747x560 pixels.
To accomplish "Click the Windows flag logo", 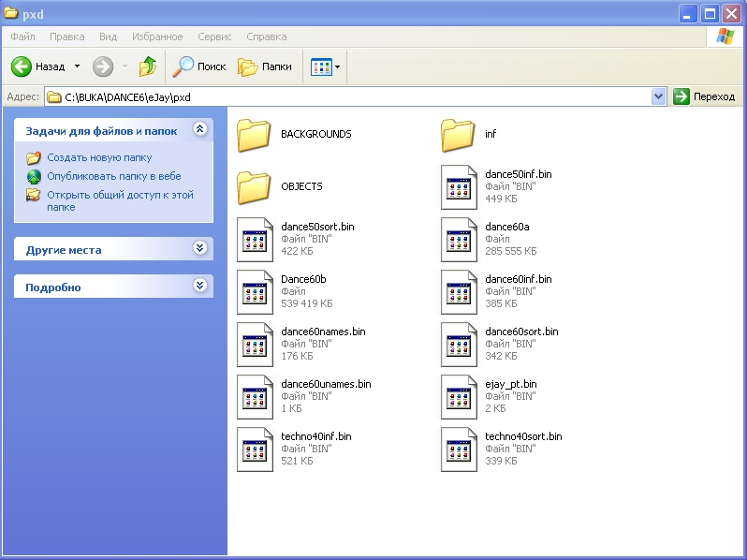I will coord(725,37).
